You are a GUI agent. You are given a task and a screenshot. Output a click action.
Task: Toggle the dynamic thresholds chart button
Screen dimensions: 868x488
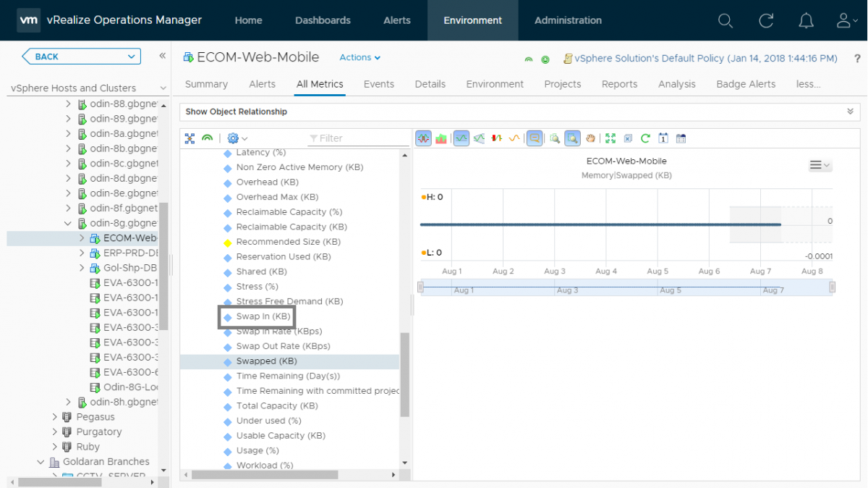click(461, 138)
